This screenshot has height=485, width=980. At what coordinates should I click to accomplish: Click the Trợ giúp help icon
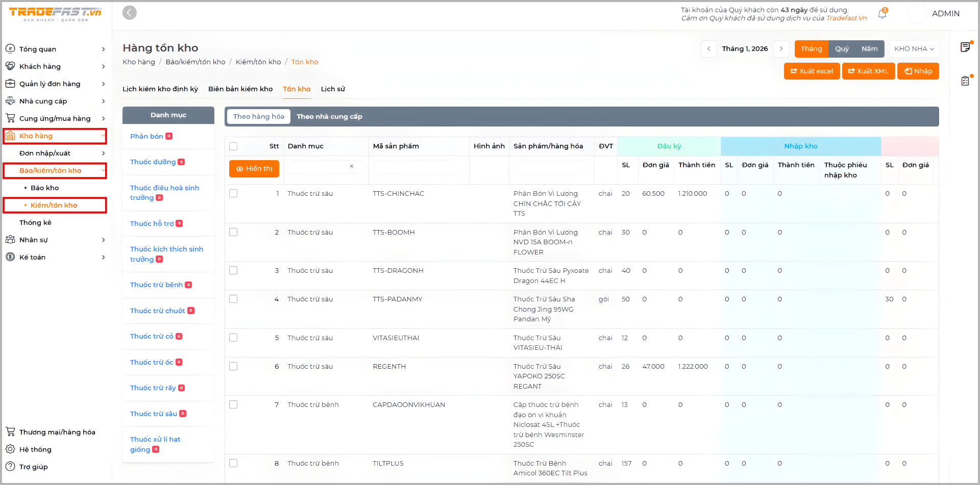[x=10, y=467]
